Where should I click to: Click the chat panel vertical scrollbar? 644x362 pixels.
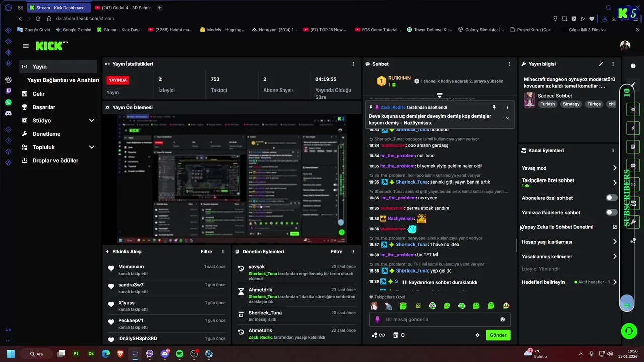pos(516,246)
